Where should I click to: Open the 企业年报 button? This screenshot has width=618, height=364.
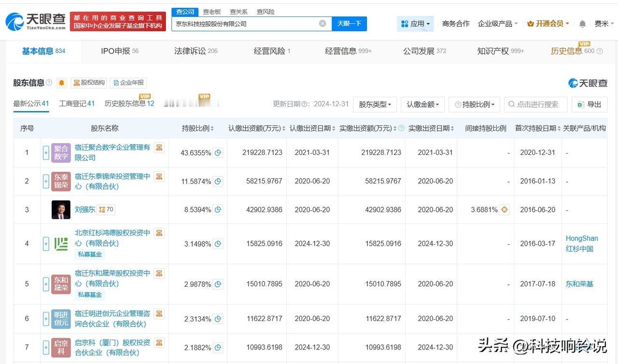(128, 83)
